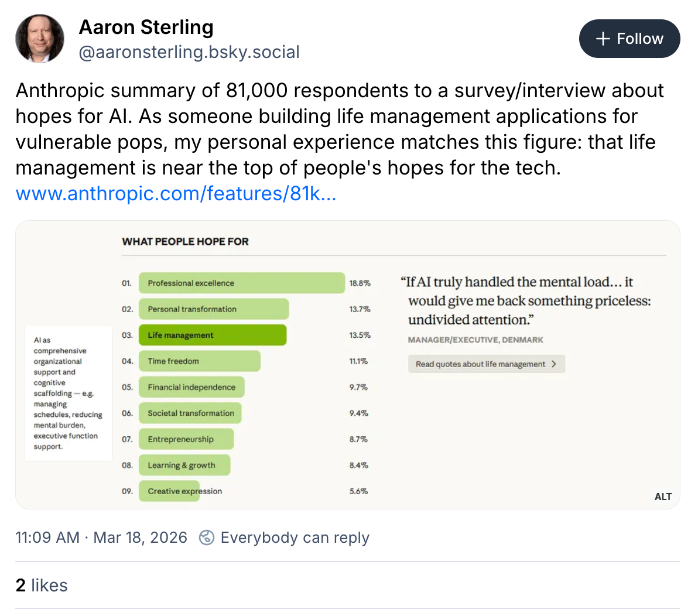Click the Aaron Sterling display name
698x616 pixels.
146,27
